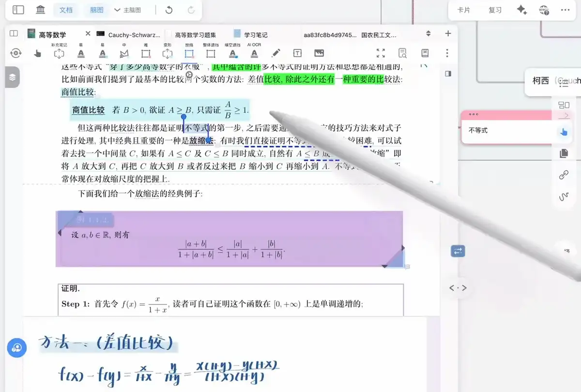Viewport: 581px width, 392px height.
Task: Open the 复习 review mode
Action: 495,10
